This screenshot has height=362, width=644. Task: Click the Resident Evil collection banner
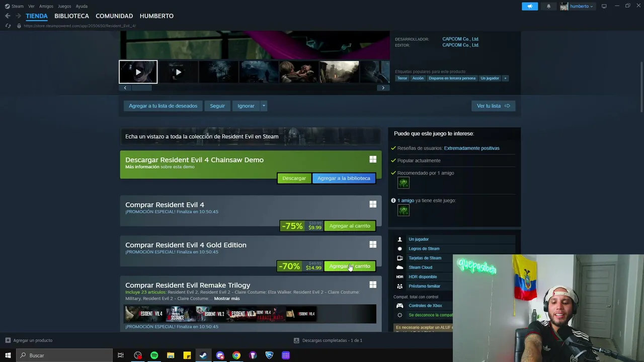coord(251,136)
